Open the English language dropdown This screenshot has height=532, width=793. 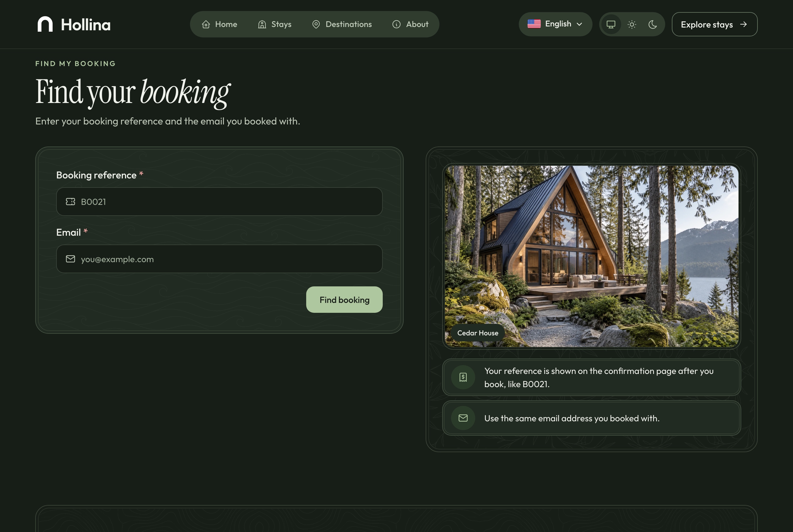[x=555, y=24]
